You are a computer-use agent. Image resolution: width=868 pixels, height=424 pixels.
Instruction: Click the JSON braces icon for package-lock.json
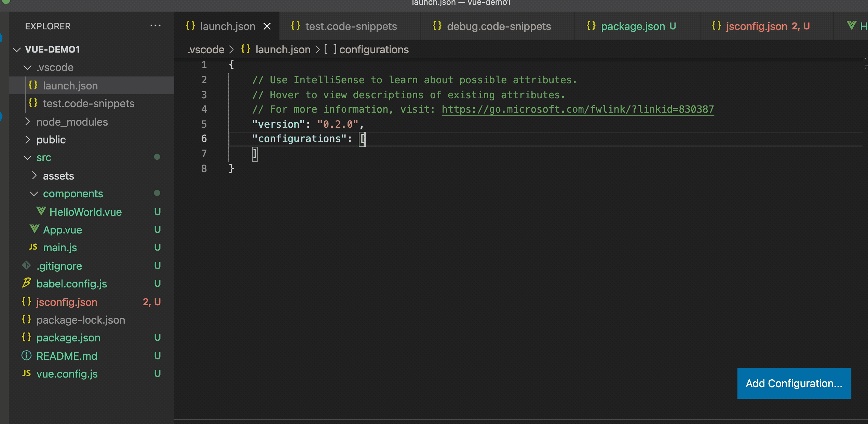coord(26,320)
